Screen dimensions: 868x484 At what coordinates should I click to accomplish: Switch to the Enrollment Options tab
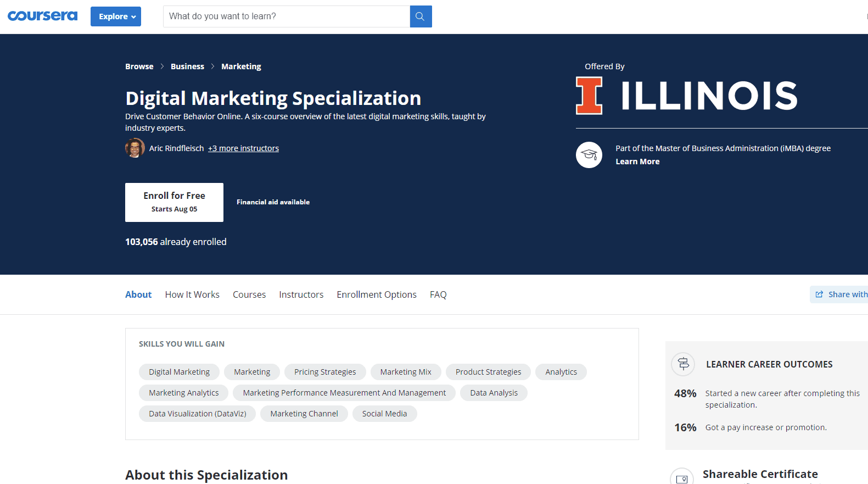[x=377, y=294]
